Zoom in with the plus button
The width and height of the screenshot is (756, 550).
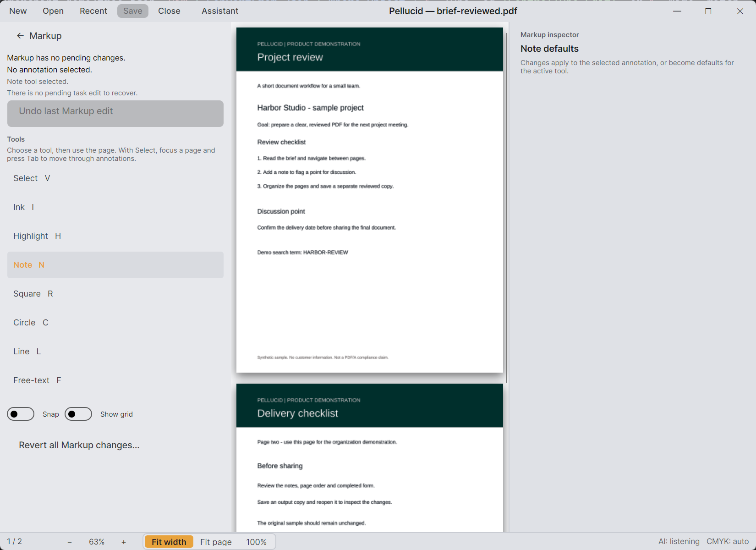124,542
